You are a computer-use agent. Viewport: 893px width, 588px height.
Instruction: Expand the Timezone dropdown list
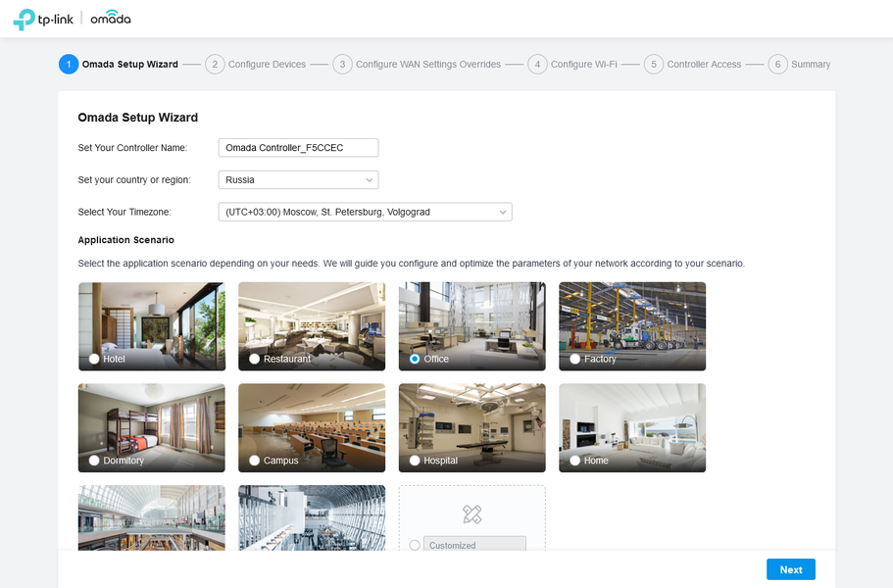(365, 212)
